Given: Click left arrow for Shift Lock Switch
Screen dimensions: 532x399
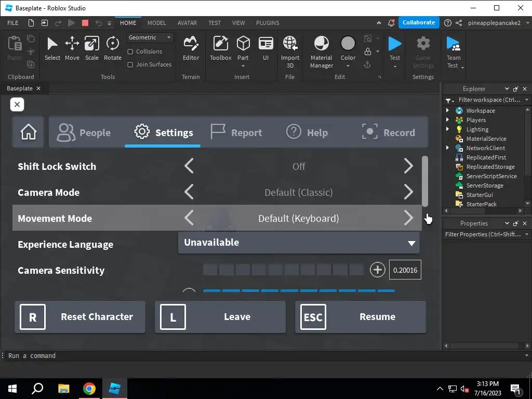Looking at the screenshot, I should point(189,166).
